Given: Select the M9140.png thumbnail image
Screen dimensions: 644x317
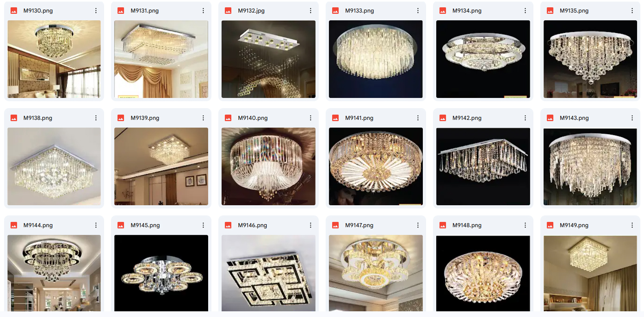Looking at the screenshot, I should coord(268,167).
